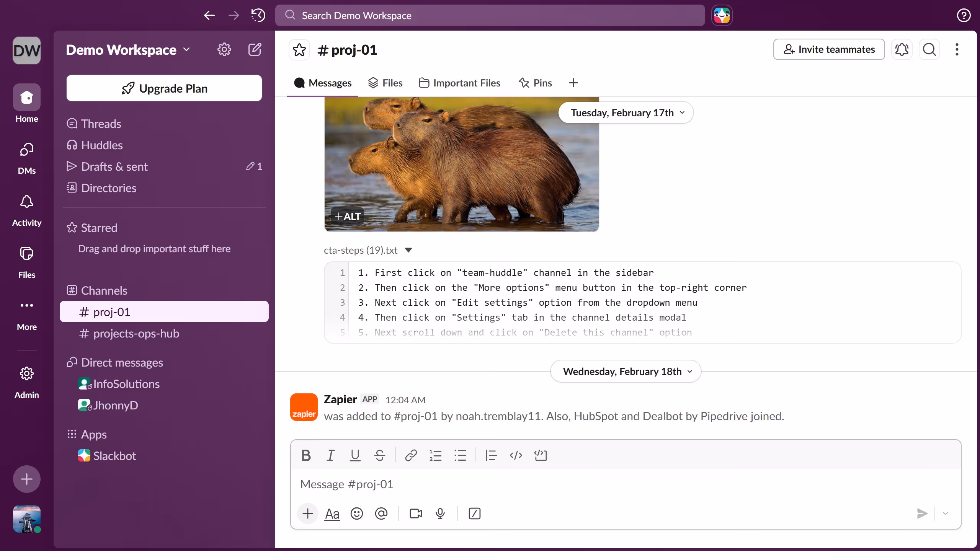
Task: Open Threads in the sidebar
Action: coord(164,124)
